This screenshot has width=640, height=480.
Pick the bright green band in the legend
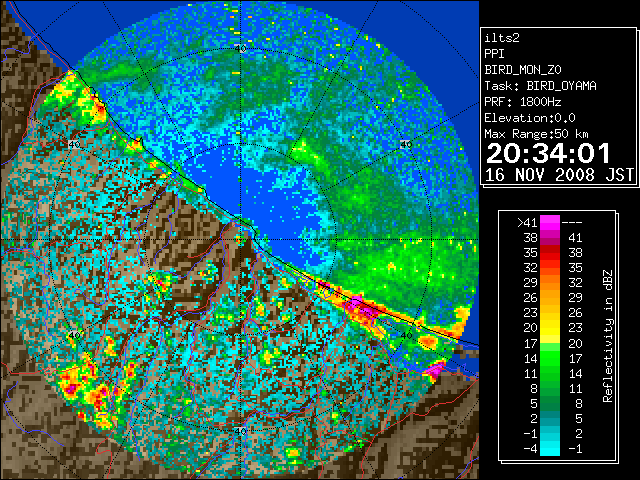[550, 356]
